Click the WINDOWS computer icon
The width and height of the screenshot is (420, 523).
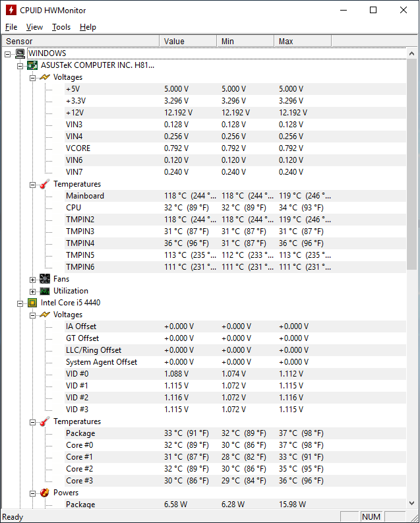tap(20, 53)
